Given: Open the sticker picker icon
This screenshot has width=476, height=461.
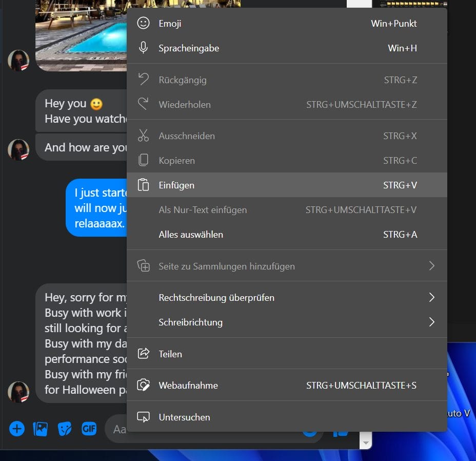Looking at the screenshot, I should click(x=65, y=429).
